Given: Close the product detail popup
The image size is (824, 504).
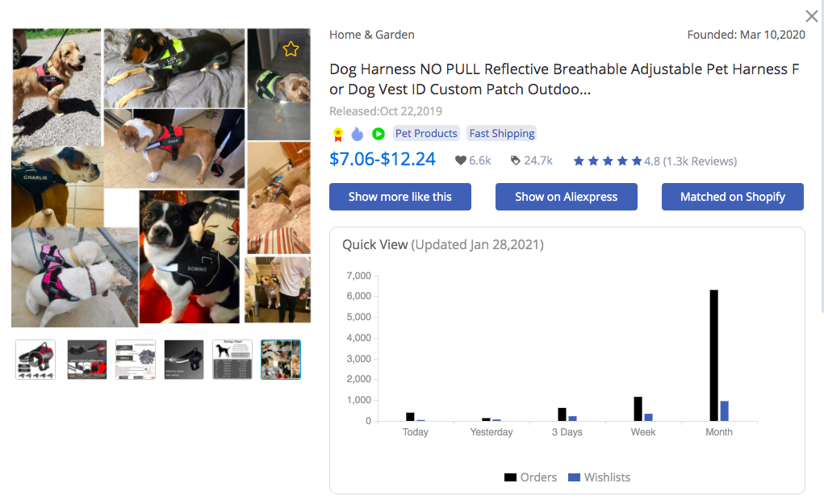Looking at the screenshot, I should 812,16.
